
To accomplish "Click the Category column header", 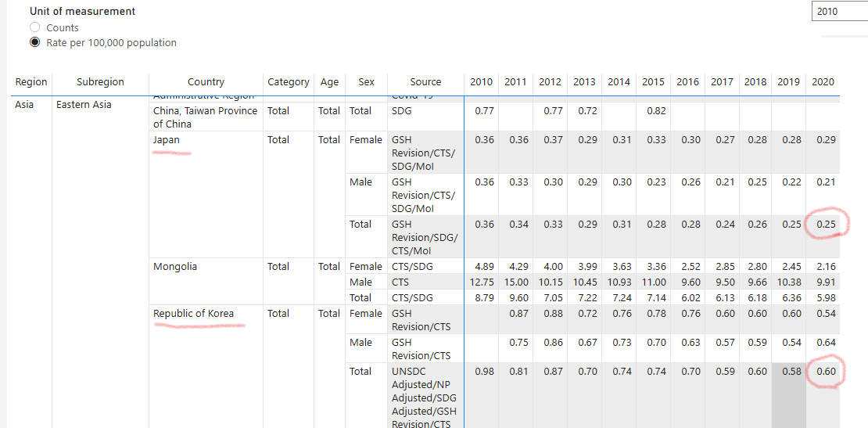I will [x=288, y=82].
